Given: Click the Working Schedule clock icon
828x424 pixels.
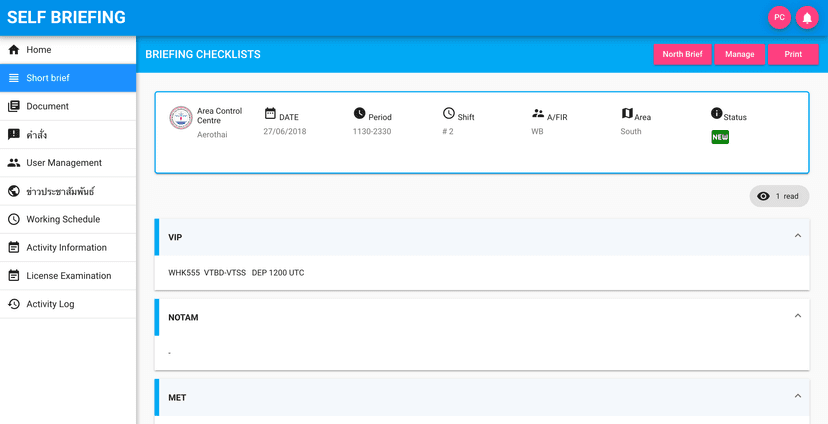Looking at the screenshot, I should pos(14,219).
